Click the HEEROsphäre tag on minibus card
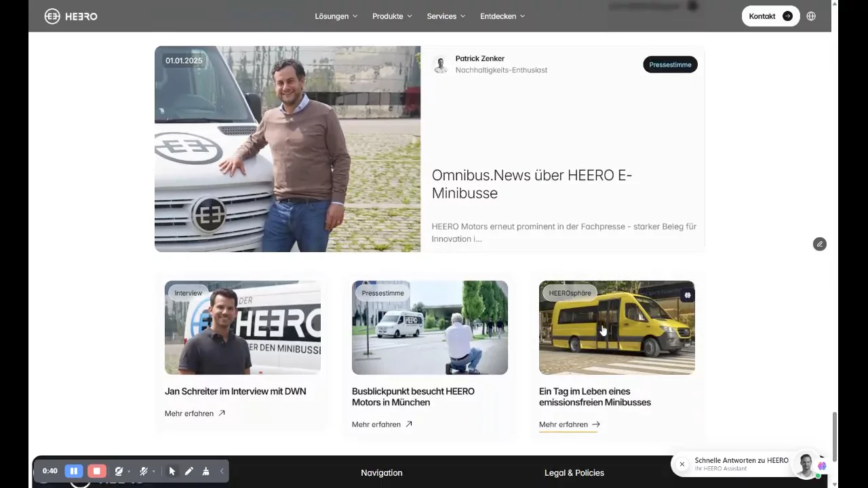868x488 pixels. click(570, 293)
